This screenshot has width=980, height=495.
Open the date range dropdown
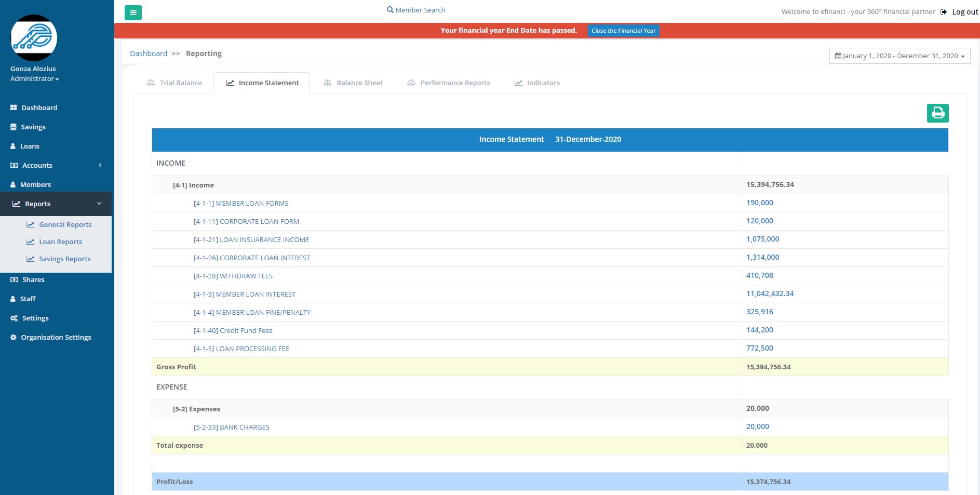tap(900, 56)
